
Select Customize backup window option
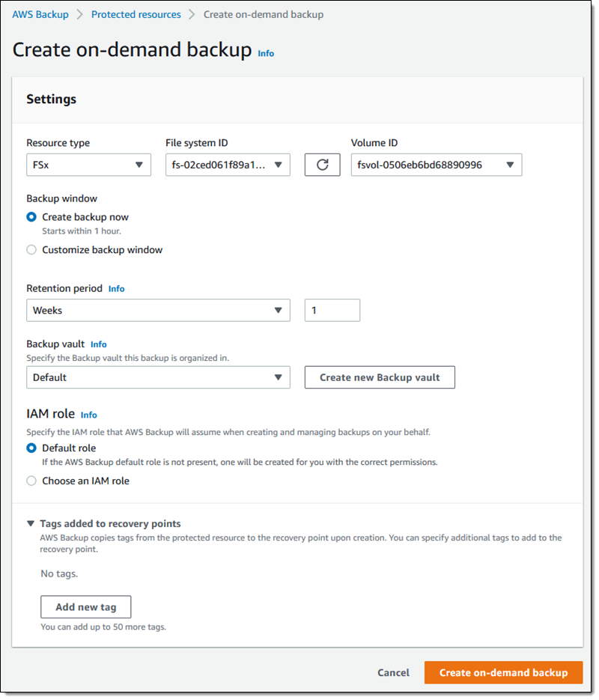[x=31, y=250]
